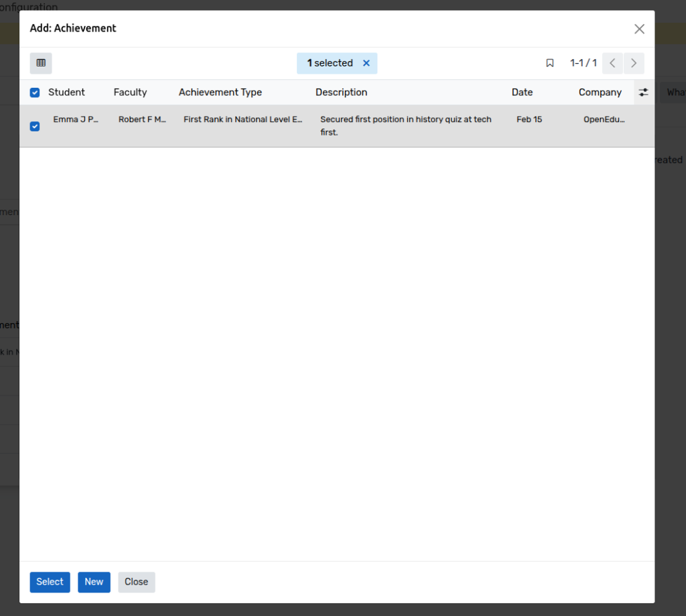This screenshot has height=616, width=686.
Task: Clear the '1 selected' selection
Action: (x=366, y=63)
